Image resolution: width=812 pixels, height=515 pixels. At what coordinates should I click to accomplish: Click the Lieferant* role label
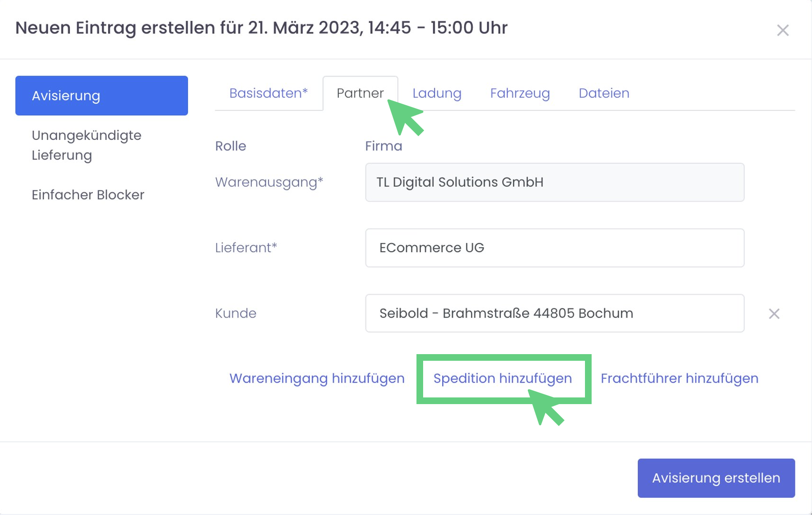[x=246, y=248]
